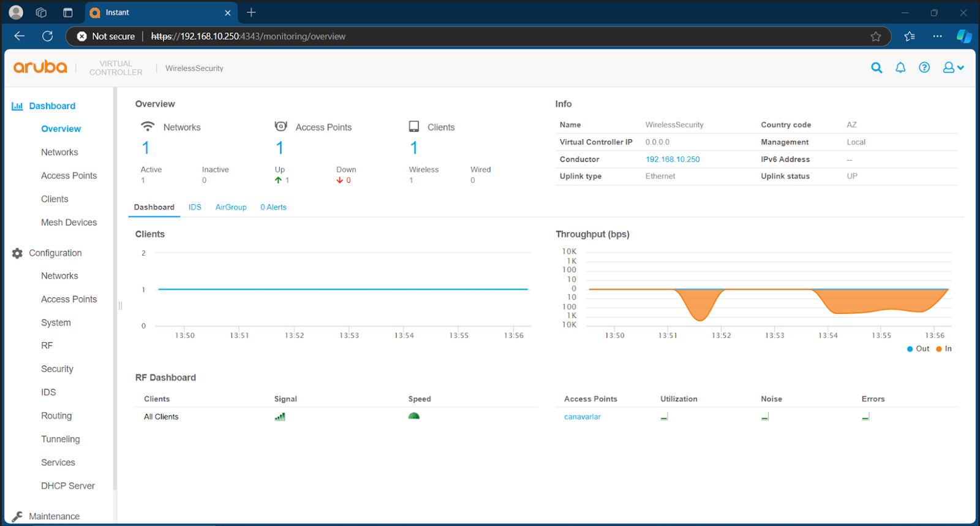Open Overview under Dashboard
This screenshot has width=980, height=526.
click(61, 129)
